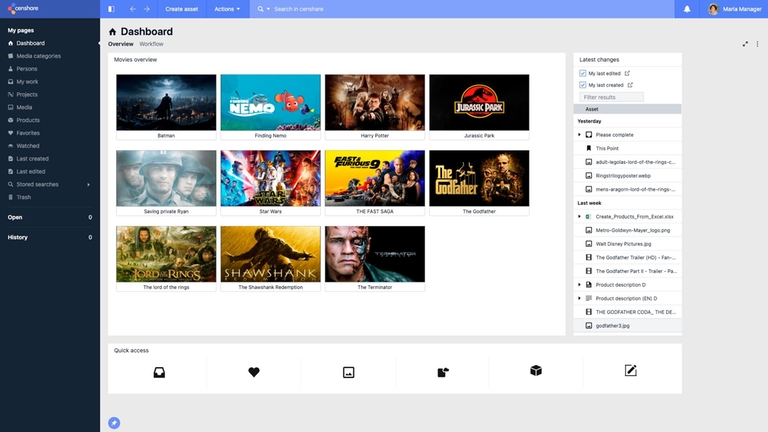
Task: Click the search magnifier icon
Action: (x=261, y=9)
